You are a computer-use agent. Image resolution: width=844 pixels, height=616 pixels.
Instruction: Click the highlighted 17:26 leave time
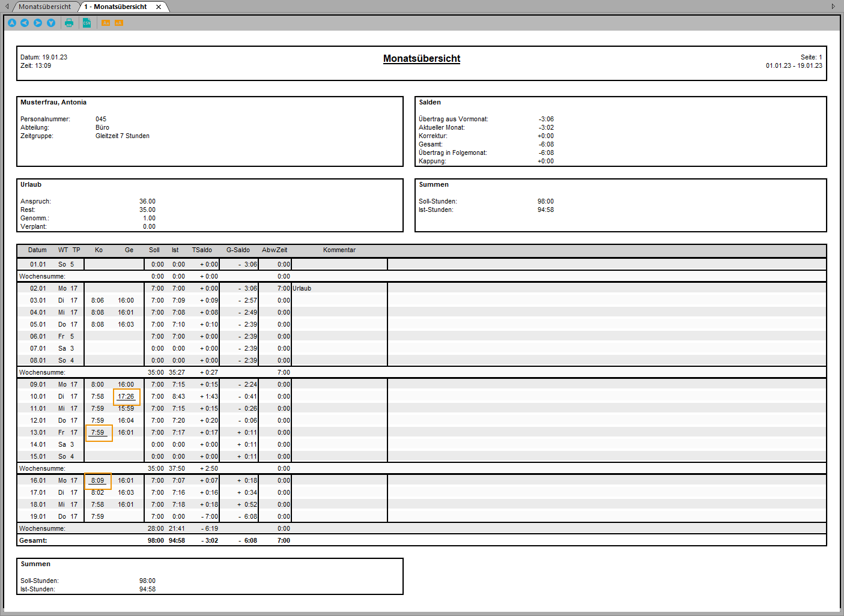point(126,396)
